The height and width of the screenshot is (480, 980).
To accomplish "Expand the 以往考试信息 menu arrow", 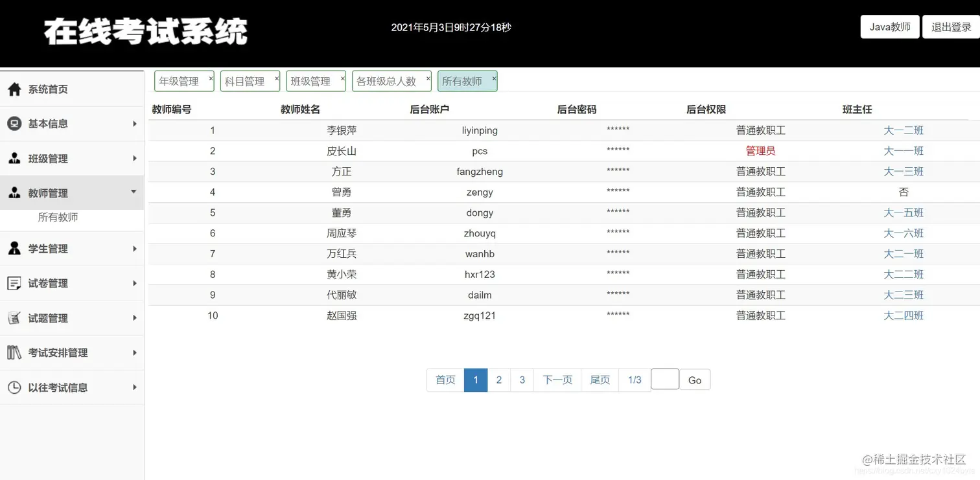I will click(x=135, y=387).
